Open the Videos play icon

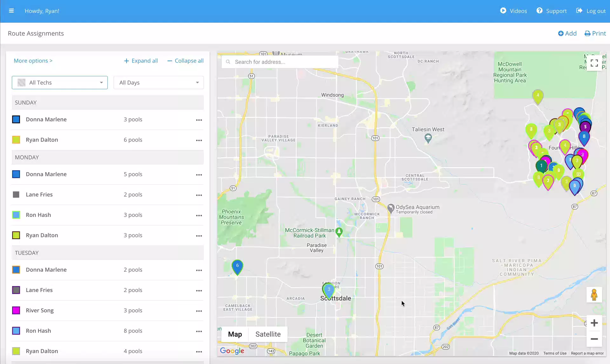pyautogui.click(x=503, y=10)
